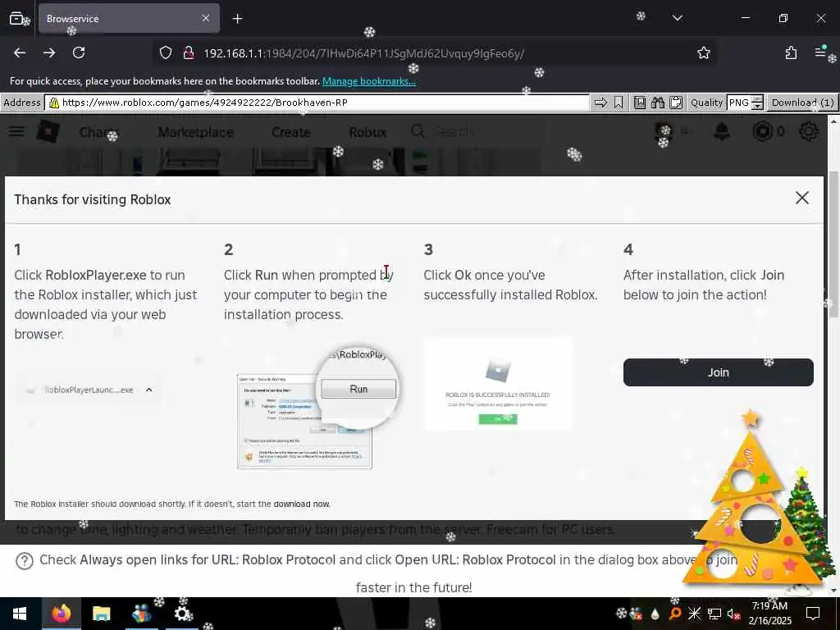Image resolution: width=840 pixels, height=630 pixels.
Task: Click the settings gear taskbar icon
Action: click(183, 614)
